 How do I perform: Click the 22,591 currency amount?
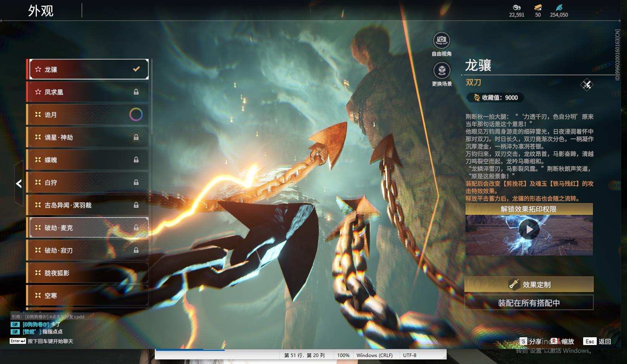click(516, 15)
